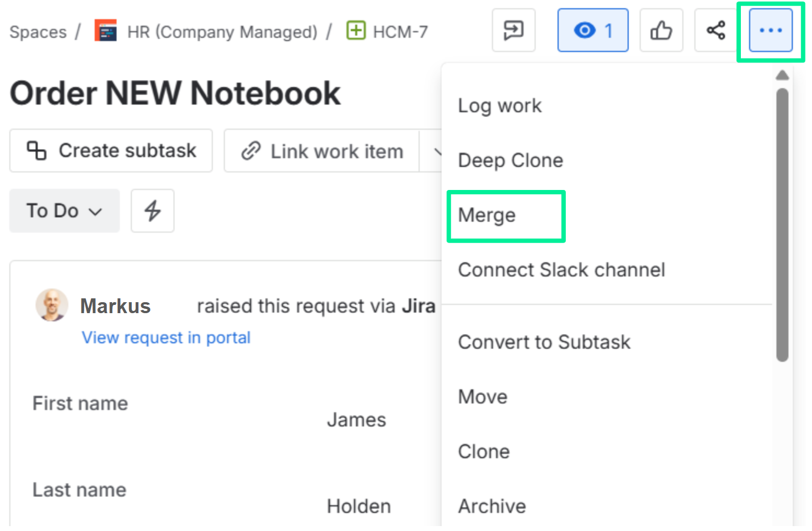The height and width of the screenshot is (531, 812).
Task: Select Convert to Subtask menu entry
Action: 544,342
